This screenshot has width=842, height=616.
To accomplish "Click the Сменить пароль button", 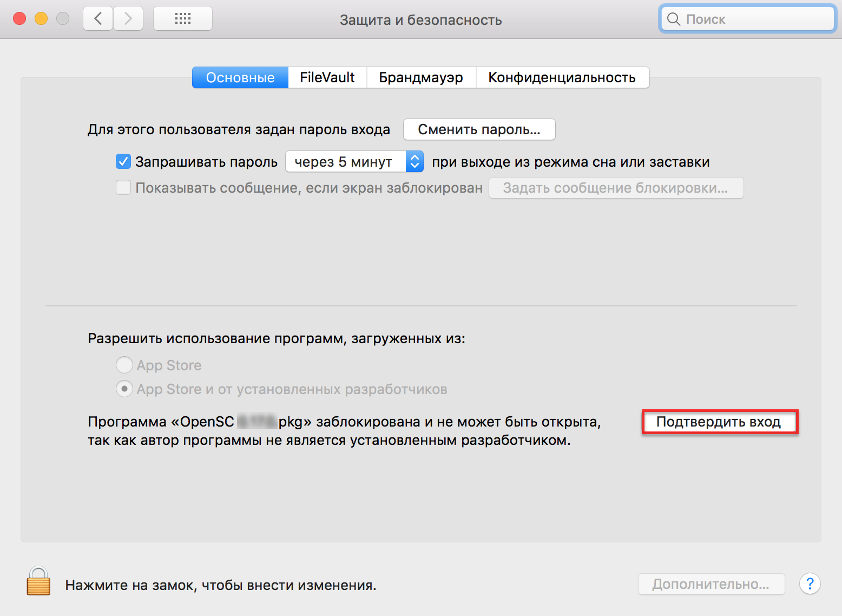I will [479, 129].
